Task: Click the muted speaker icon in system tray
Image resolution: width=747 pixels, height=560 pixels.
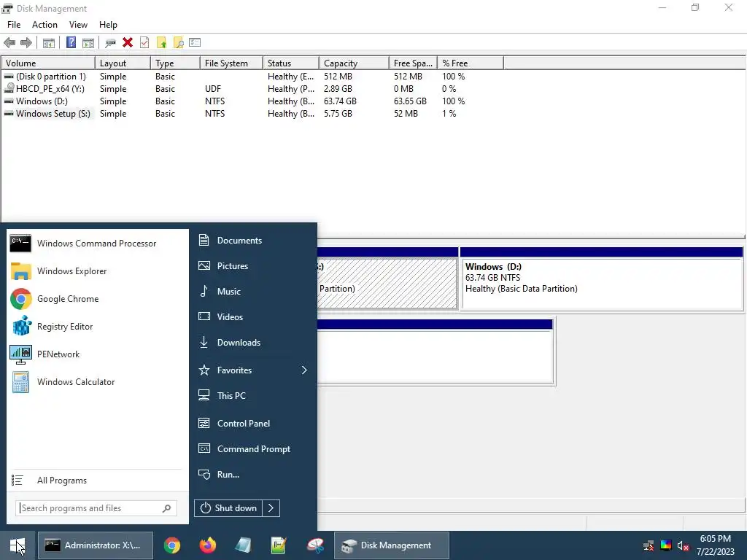Action: [x=683, y=545]
